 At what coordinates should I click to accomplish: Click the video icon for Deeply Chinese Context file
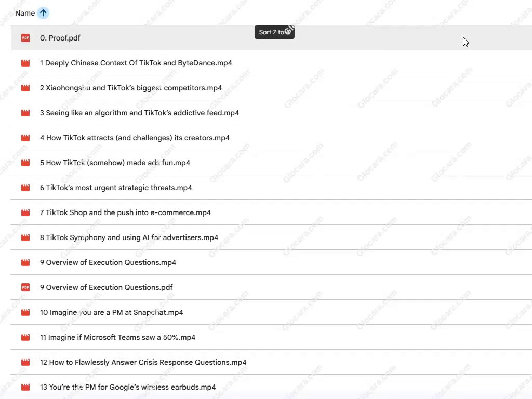[x=25, y=63]
